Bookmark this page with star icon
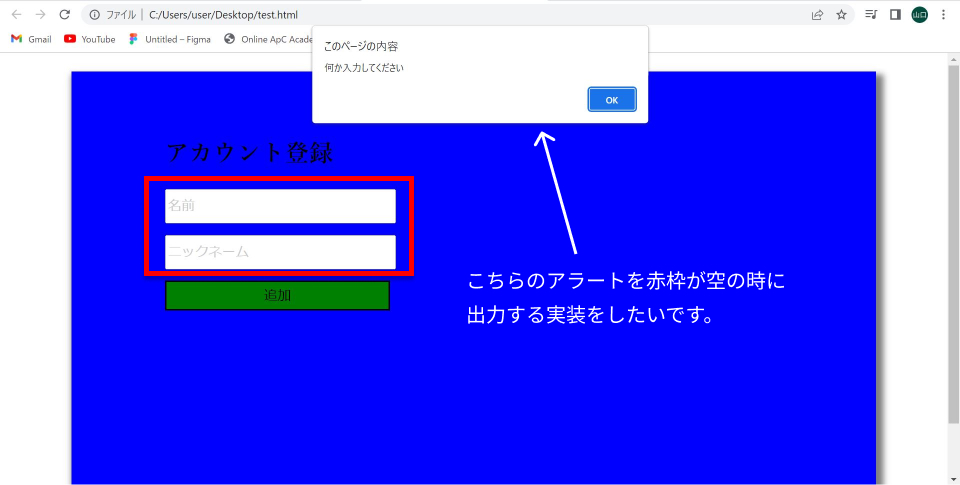 (x=841, y=15)
